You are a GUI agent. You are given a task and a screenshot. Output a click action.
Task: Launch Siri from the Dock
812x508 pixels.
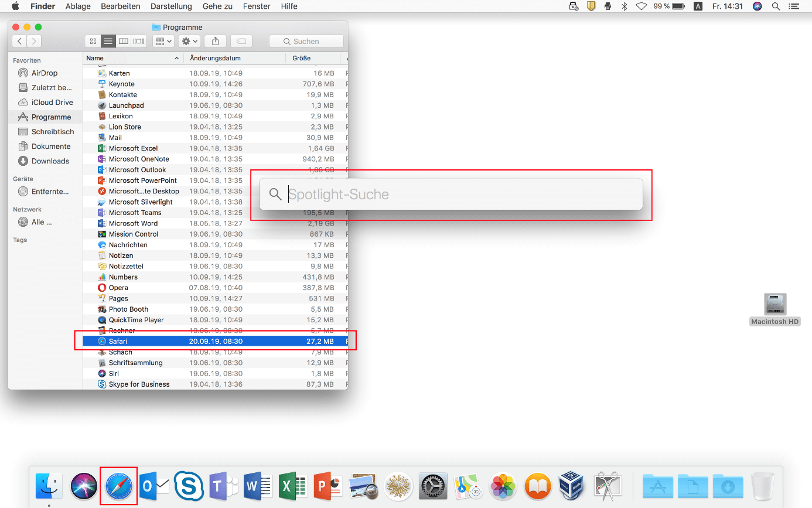pos(84,486)
